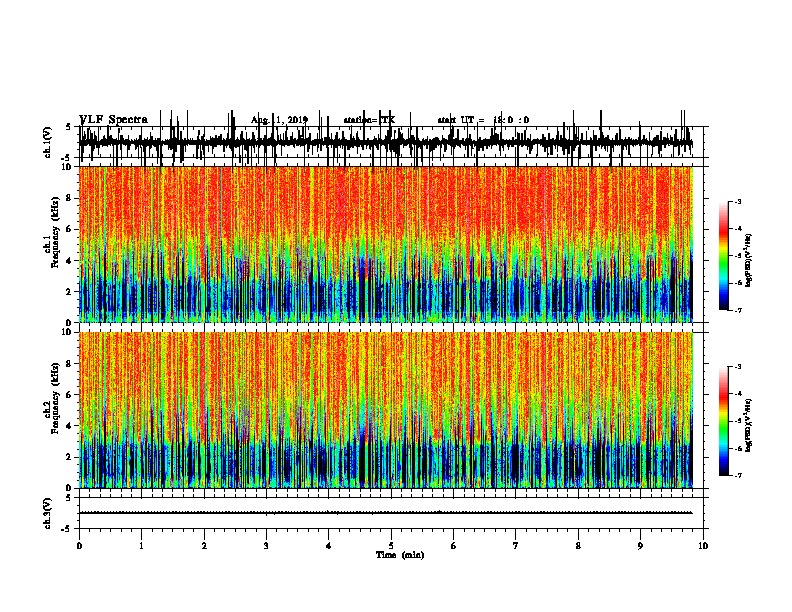Screen dimensions: 792x612
Task: Click the ch.2 spectrogram color scale bar
Action: coord(723,421)
